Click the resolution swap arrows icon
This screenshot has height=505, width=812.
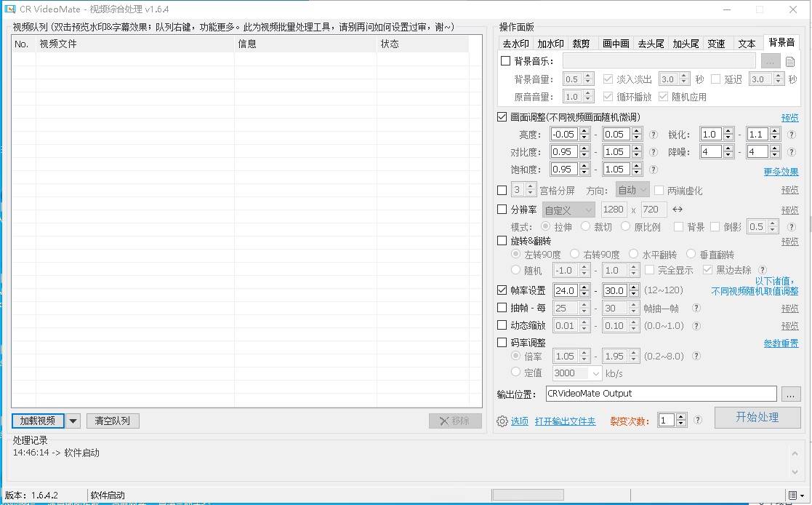pos(678,210)
